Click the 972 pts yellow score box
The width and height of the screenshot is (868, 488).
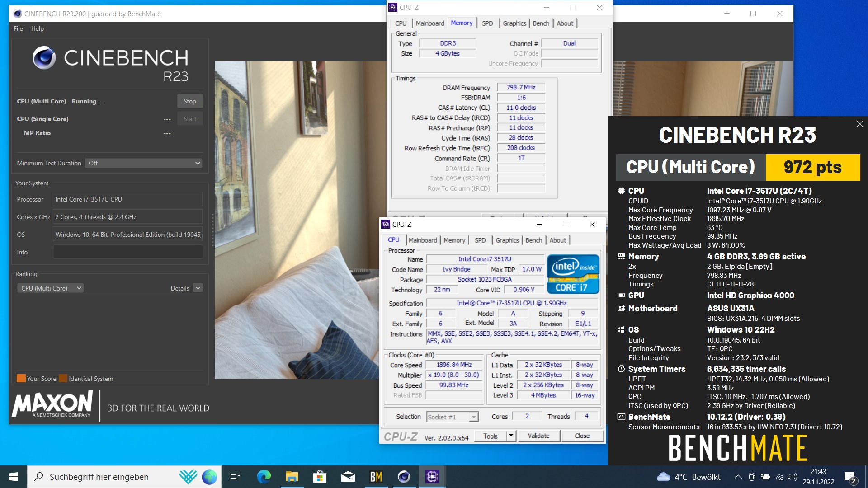[x=813, y=167]
